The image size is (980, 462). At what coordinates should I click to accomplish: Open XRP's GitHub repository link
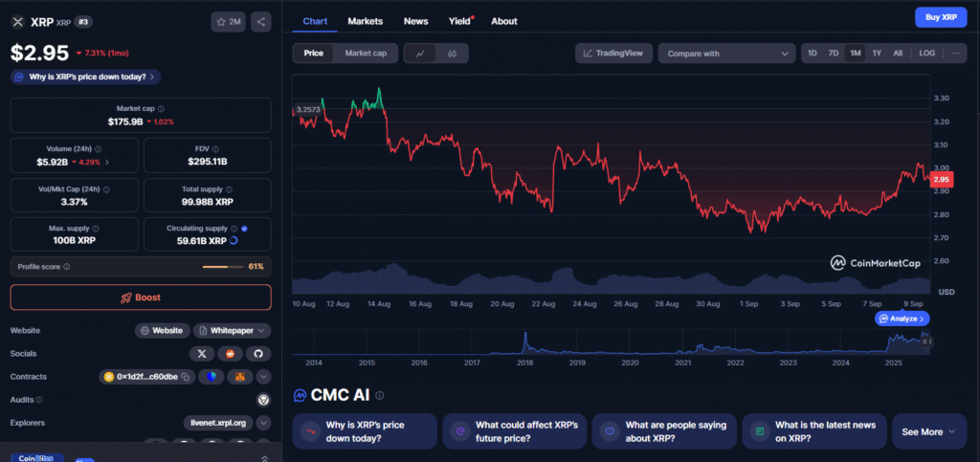pos(258,354)
